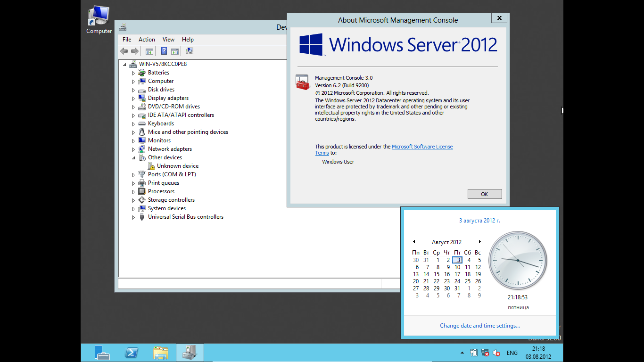Screen dimensions: 644x362
Task: Select the Universal Serial Bus controllers icon
Action: coord(142,217)
